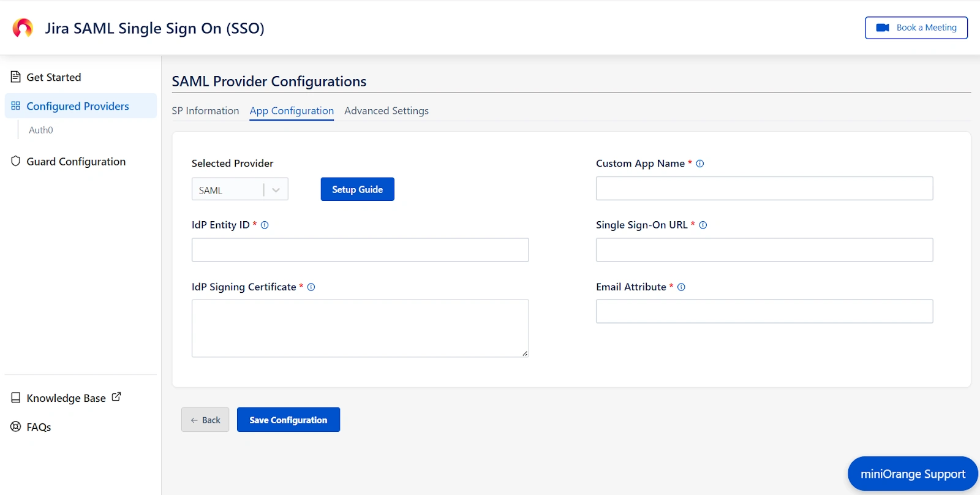Click the certificate text area resize handle
Viewport: 980px width, 495px height.
pos(525,353)
